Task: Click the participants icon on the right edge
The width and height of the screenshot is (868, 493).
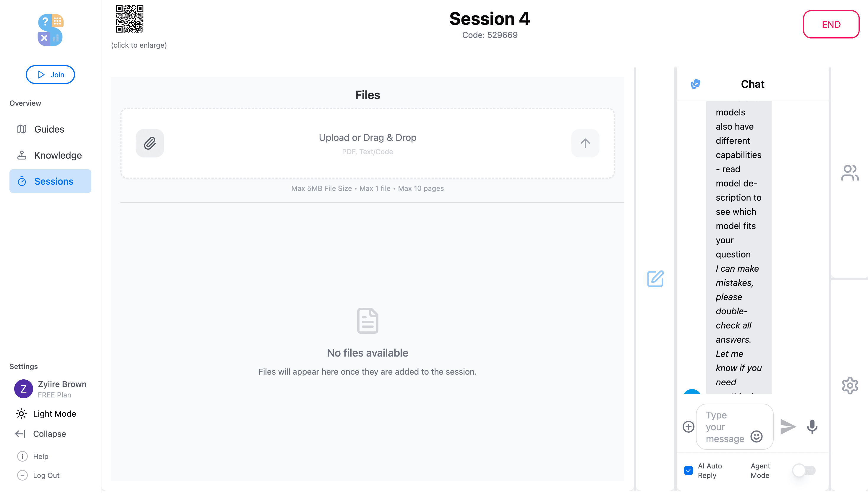Action: (849, 173)
